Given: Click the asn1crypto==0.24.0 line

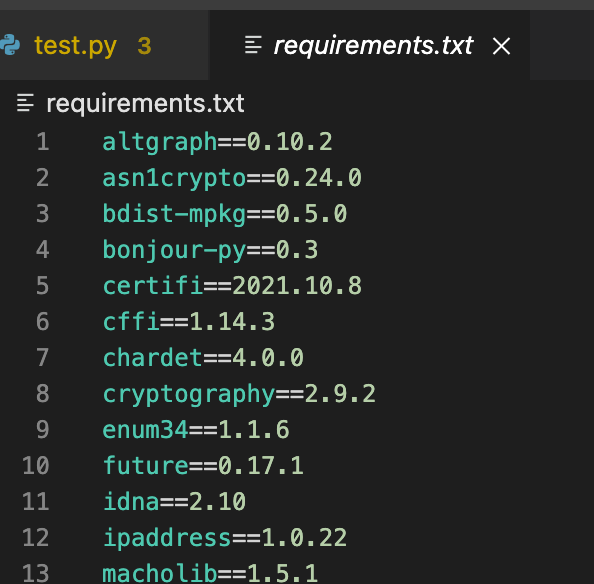Looking at the screenshot, I should (x=232, y=178).
